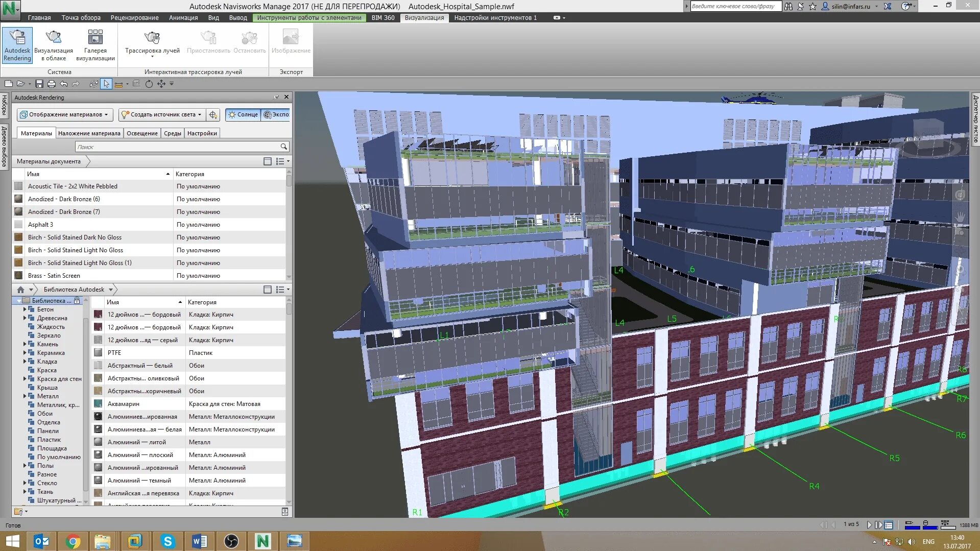Open the Анимация ribbon tab
Screen dimensions: 980x551
tap(183, 17)
